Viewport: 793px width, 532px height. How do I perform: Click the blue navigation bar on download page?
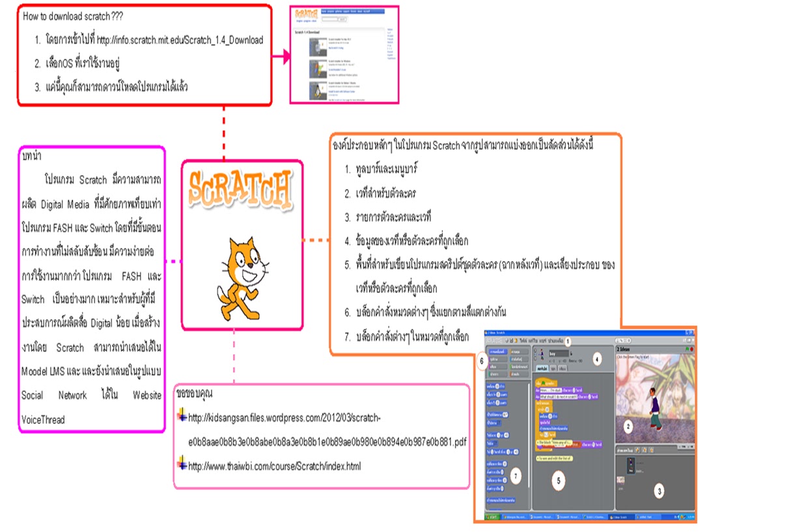click(x=353, y=11)
